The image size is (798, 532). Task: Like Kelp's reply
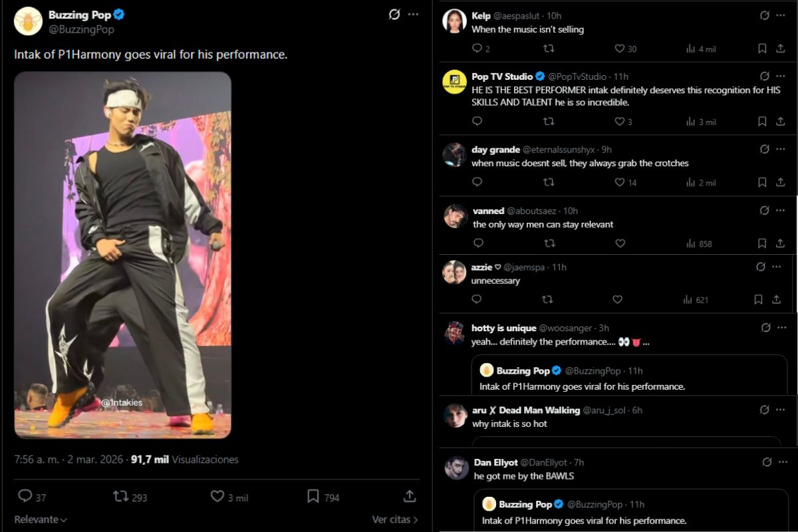coord(619,49)
